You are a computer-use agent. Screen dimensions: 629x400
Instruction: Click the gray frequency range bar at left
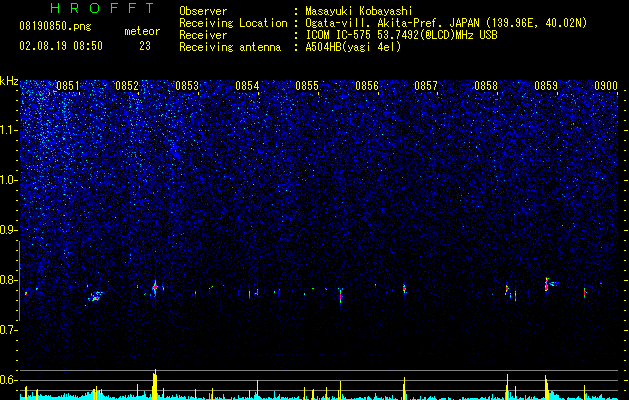tap(19, 281)
